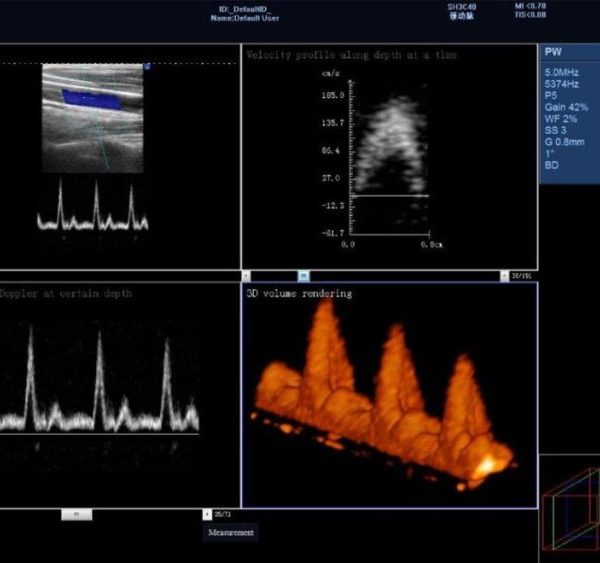The height and width of the screenshot is (563, 600).
Task: Click the Default User name field
Action: (246, 17)
